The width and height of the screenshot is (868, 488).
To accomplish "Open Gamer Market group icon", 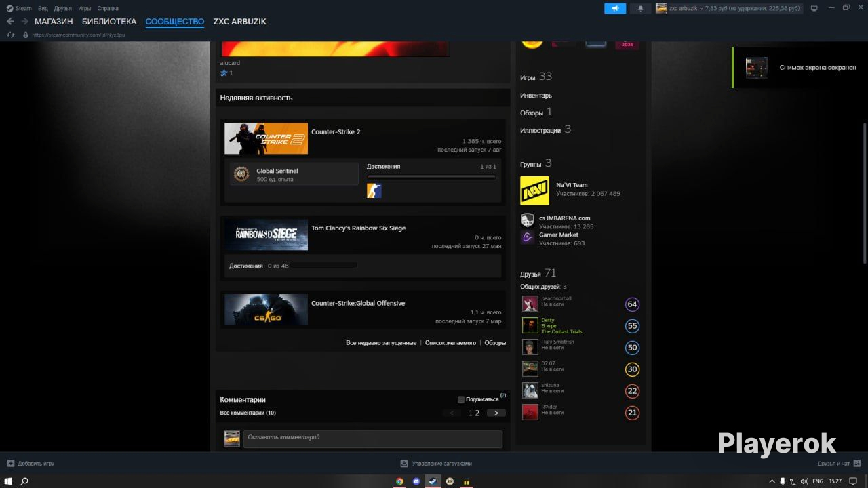I will tap(527, 237).
